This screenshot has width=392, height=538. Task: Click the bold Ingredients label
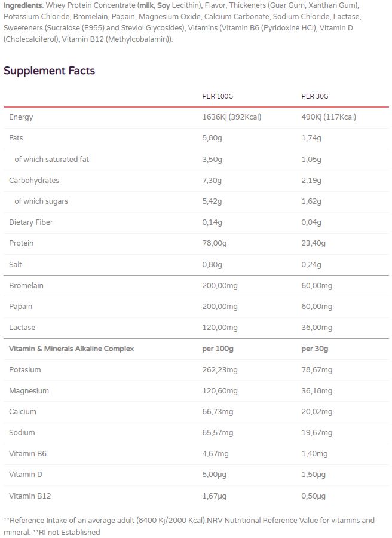[x=23, y=5]
